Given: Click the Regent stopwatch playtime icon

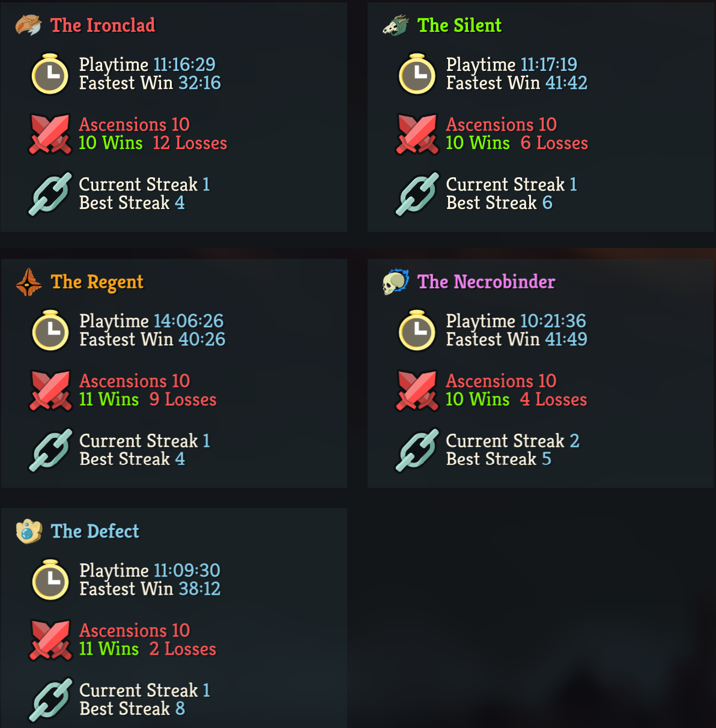Looking at the screenshot, I should pos(50,330).
